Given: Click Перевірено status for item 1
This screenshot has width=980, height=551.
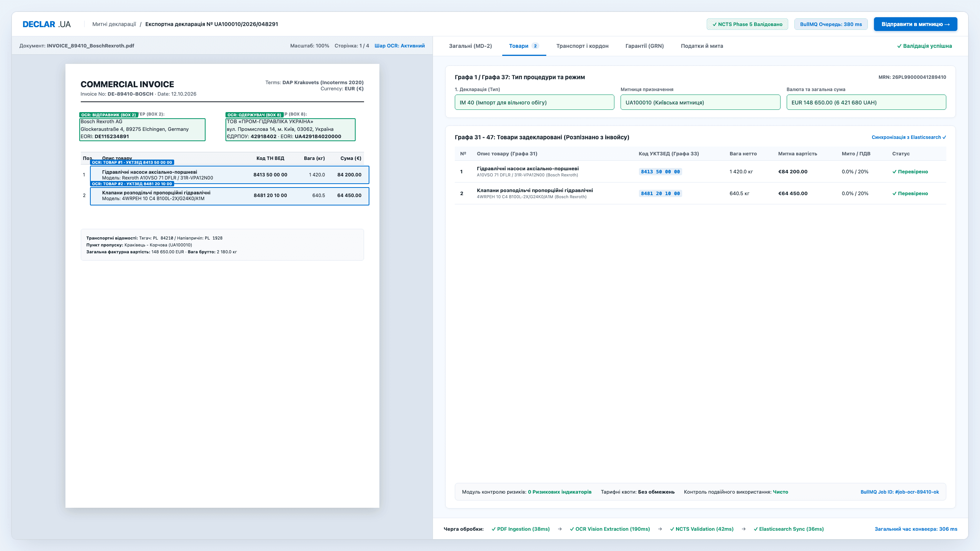Looking at the screenshot, I should click(x=910, y=172).
